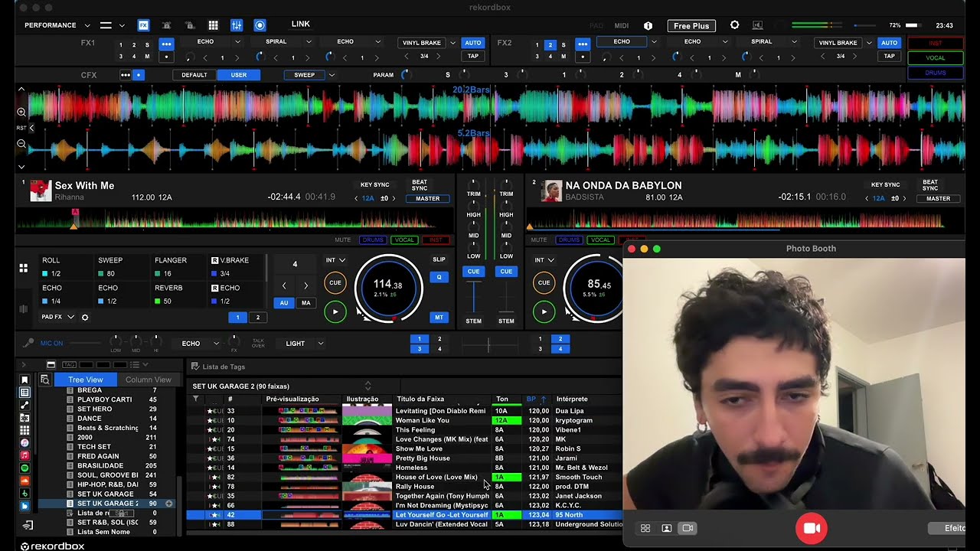The width and height of the screenshot is (980, 551).
Task: Toggle the FX panel icon in top toolbar
Action: coord(143,25)
